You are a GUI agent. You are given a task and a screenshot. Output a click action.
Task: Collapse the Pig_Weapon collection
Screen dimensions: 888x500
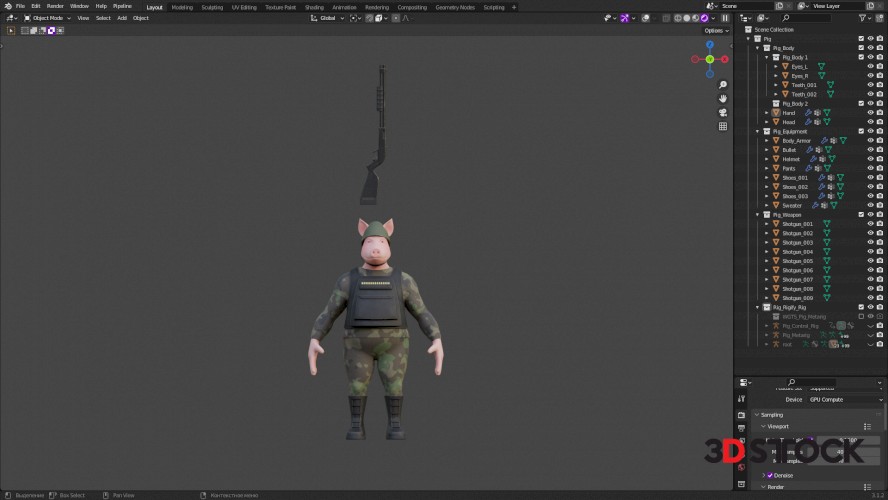click(758, 215)
